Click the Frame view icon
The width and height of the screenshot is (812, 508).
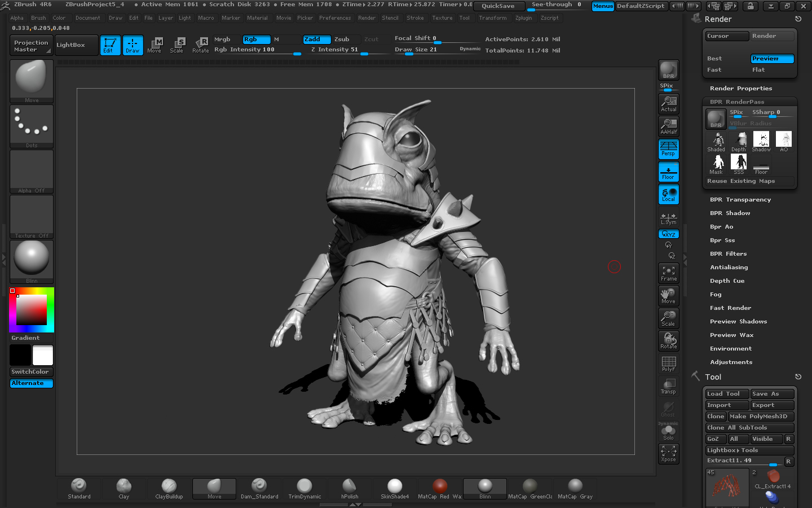click(x=668, y=273)
